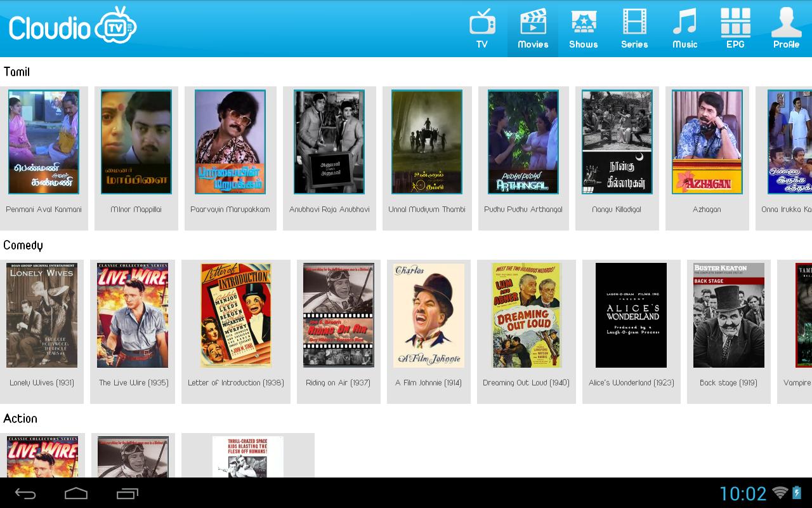Image resolution: width=812 pixels, height=508 pixels.
Task: Tap the Android home button
Action: point(76,493)
